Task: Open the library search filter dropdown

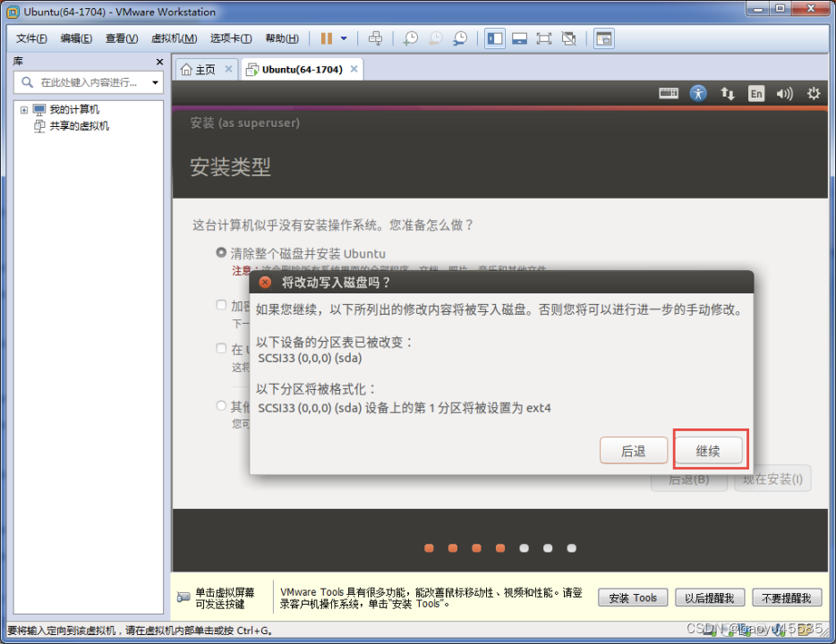Action: pos(155,82)
